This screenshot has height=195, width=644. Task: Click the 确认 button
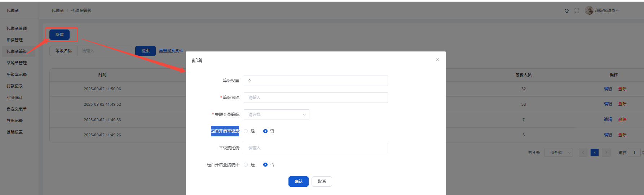pos(298,181)
